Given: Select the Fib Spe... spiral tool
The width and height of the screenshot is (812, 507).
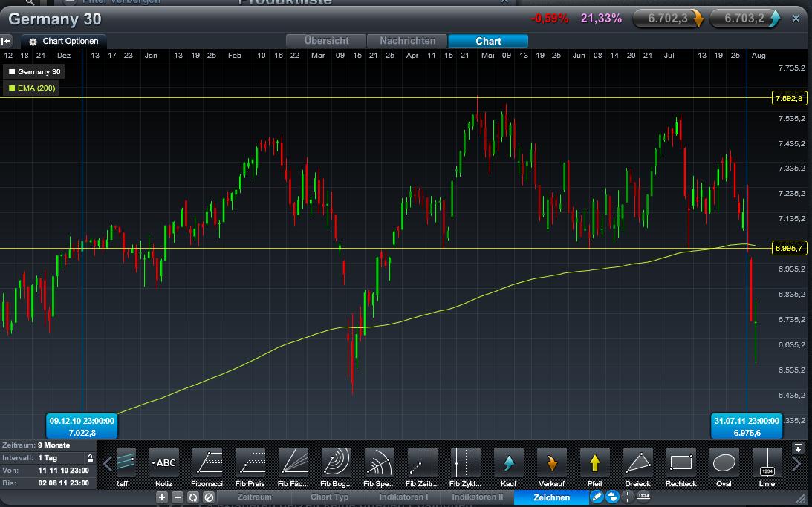Looking at the screenshot, I should pyautogui.click(x=379, y=468).
